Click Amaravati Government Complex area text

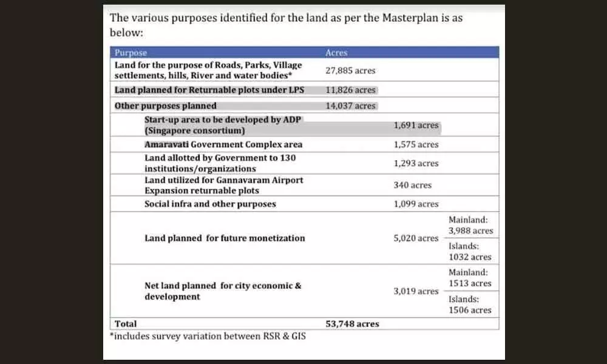click(223, 144)
